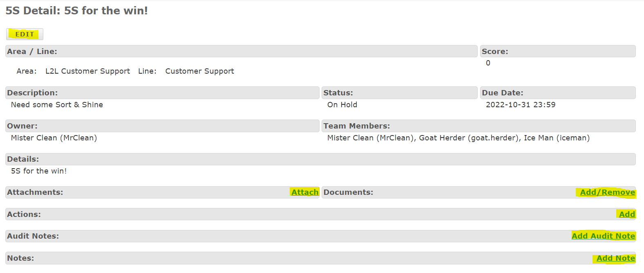
Task: Select the Area / Line section header
Action: [x=32, y=52]
